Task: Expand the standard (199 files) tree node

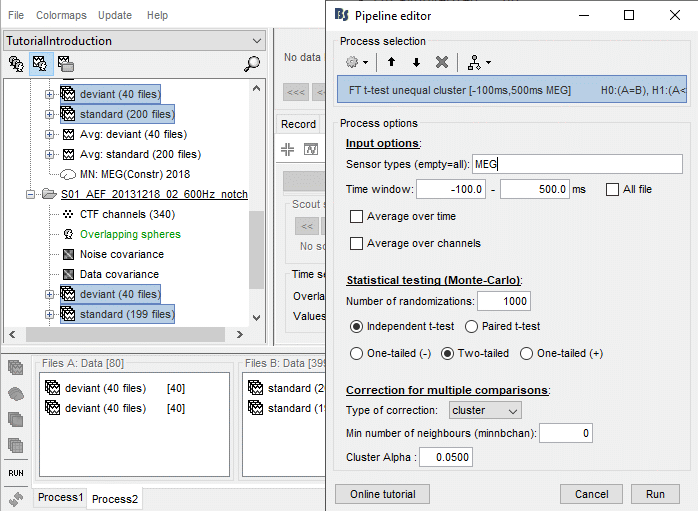Action: [50, 315]
